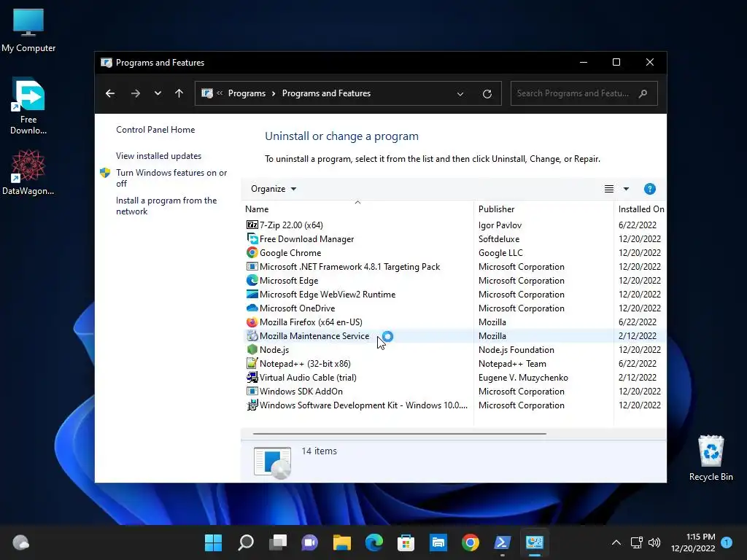The image size is (747, 560).
Task: Click the .NET Framework Targeting Pack icon
Action: pyautogui.click(x=252, y=266)
